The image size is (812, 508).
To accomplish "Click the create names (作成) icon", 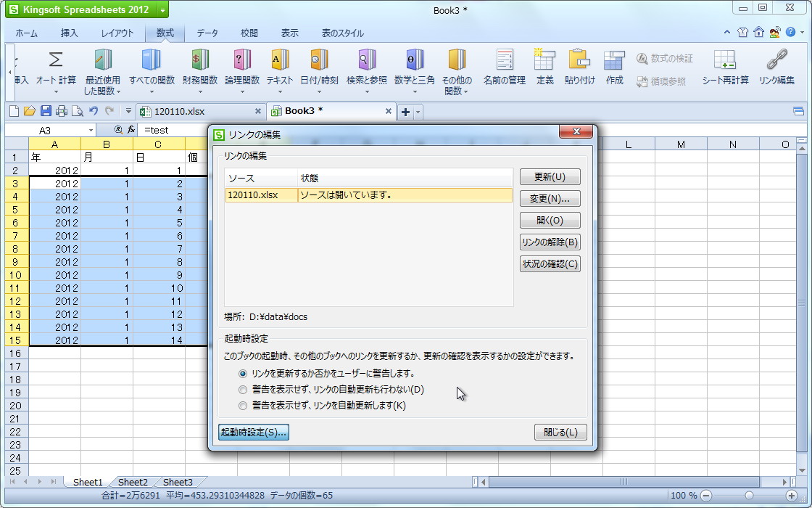I will (614, 60).
